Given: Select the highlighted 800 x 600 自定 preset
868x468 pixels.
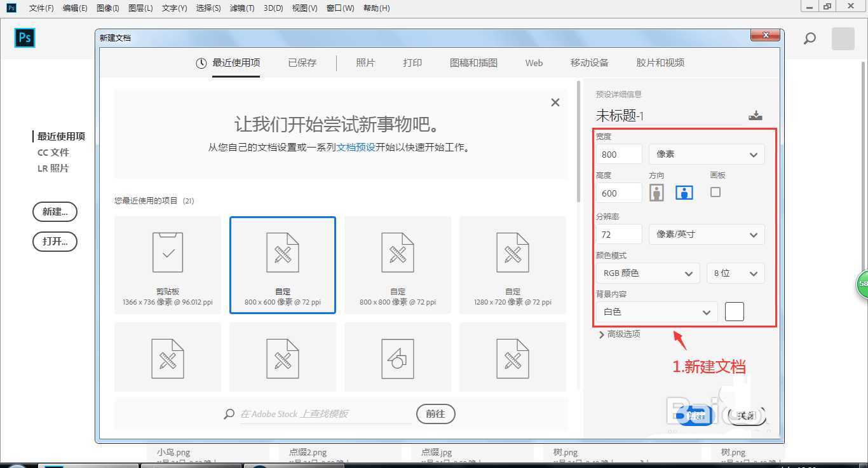Looking at the screenshot, I should [x=282, y=264].
